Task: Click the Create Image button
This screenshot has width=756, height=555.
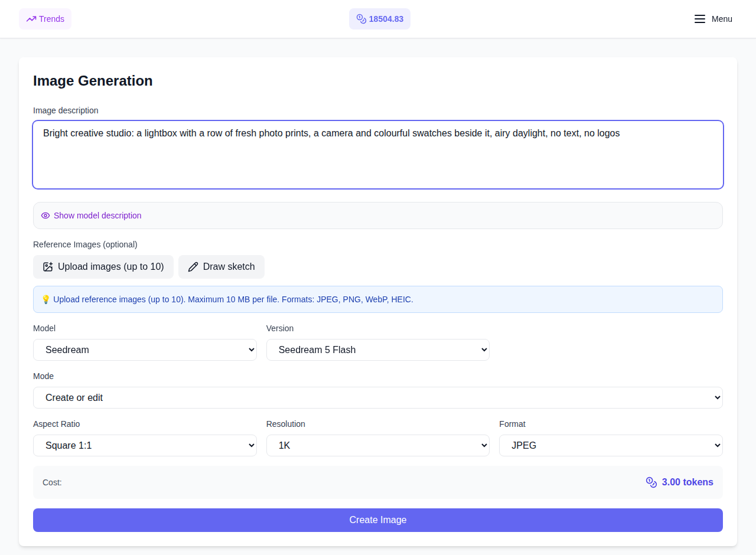Action: 378,520
